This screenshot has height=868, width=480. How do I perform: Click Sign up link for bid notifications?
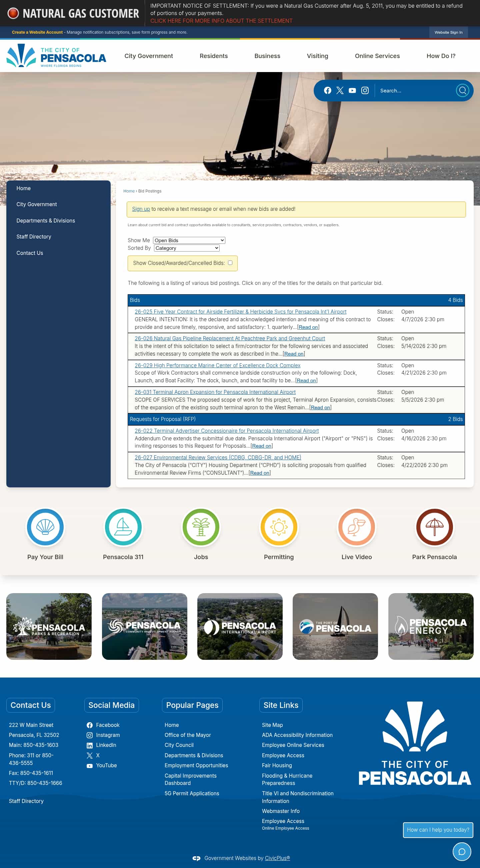coord(141,209)
